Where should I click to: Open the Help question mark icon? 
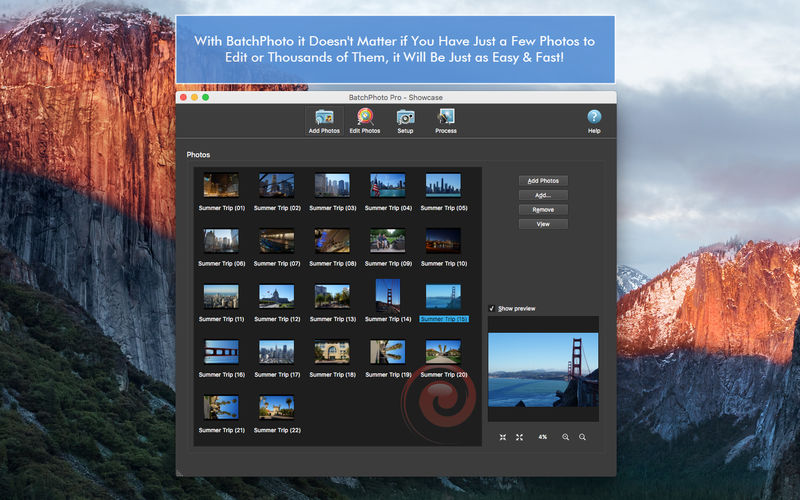(x=594, y=121)
